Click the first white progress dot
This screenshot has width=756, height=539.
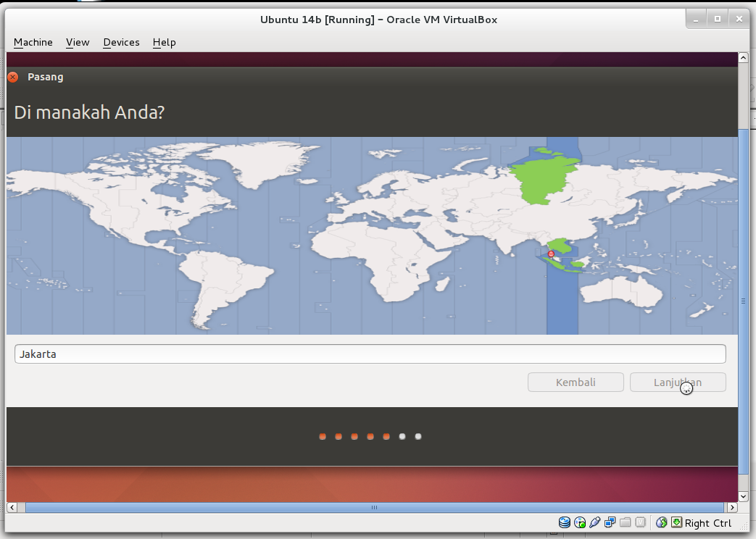(402, 436)
